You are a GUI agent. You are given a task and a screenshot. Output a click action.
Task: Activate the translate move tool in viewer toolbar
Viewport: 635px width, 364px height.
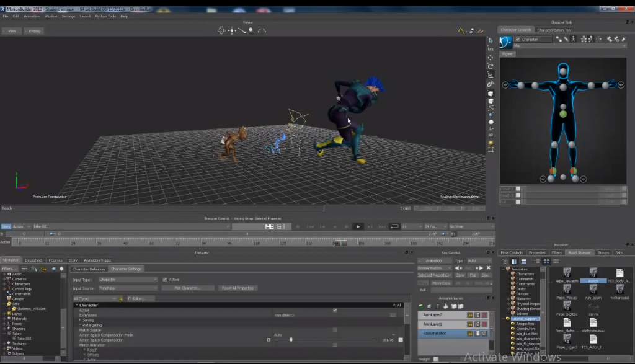click(491, 58)
